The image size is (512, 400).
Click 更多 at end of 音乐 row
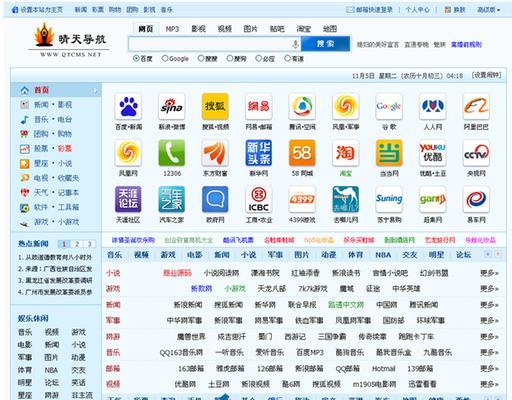click(489, 352)
